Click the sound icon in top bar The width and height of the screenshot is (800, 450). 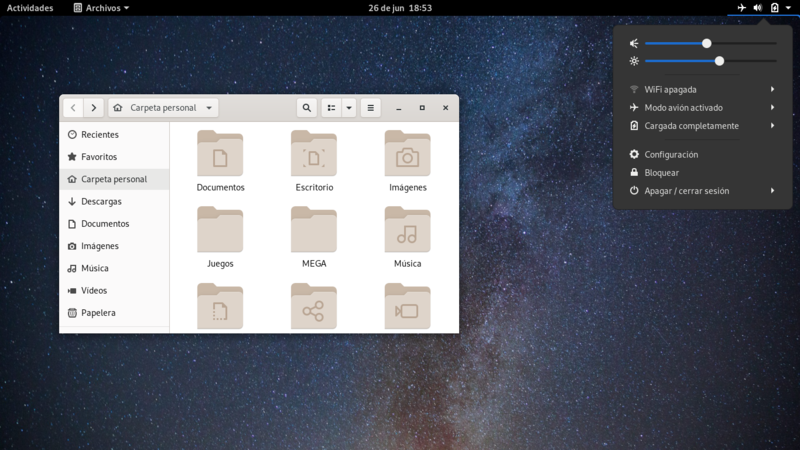pyautogui.click(x=758, y=8)
